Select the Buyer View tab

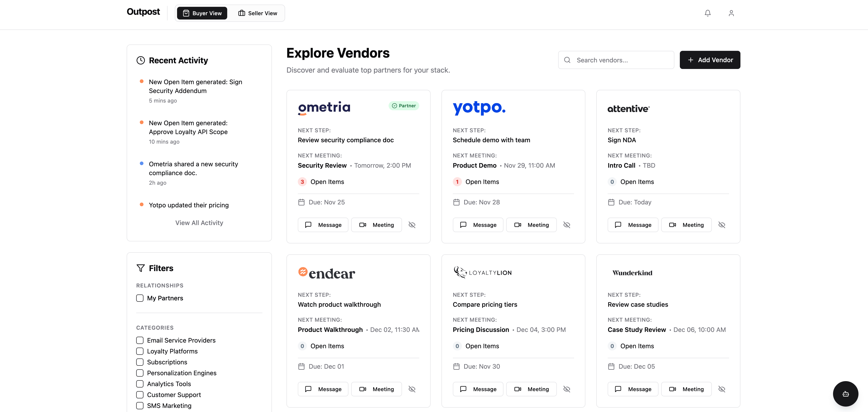tap(202, 13)
